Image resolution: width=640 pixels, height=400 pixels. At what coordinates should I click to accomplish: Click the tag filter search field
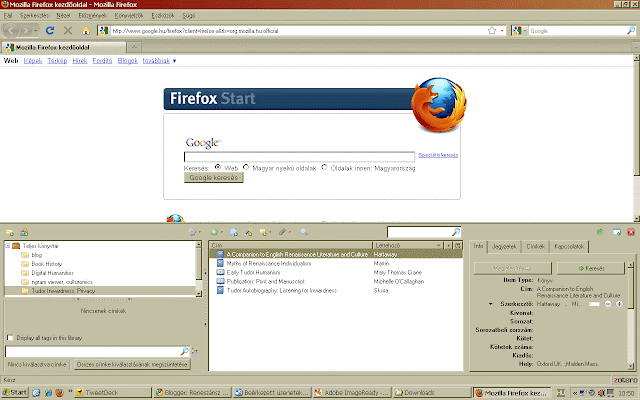[x=97, y=351]
